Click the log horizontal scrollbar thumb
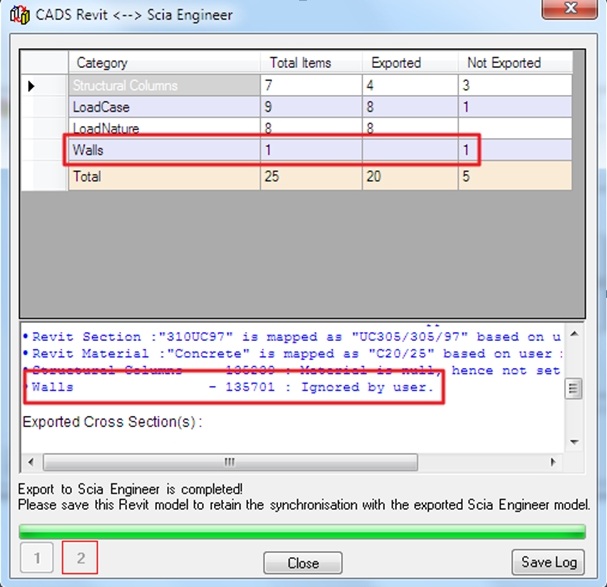Image resolution: width=607 pixels, height=587 pixels. pyautogui.click(x=230, y=462)
